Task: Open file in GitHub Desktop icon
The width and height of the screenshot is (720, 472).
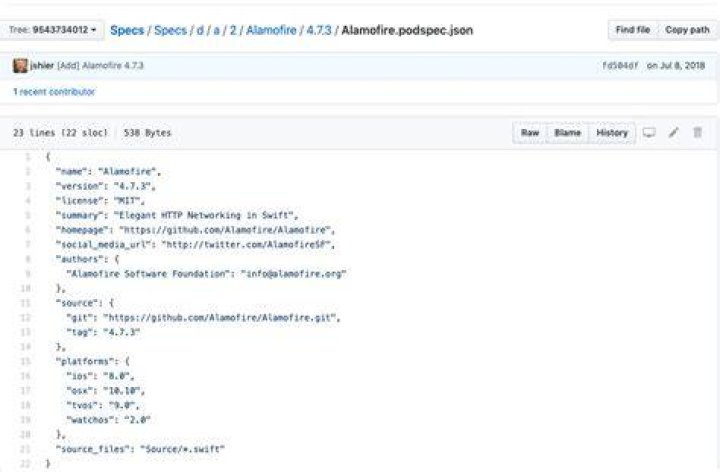Action: pos(649,133)
